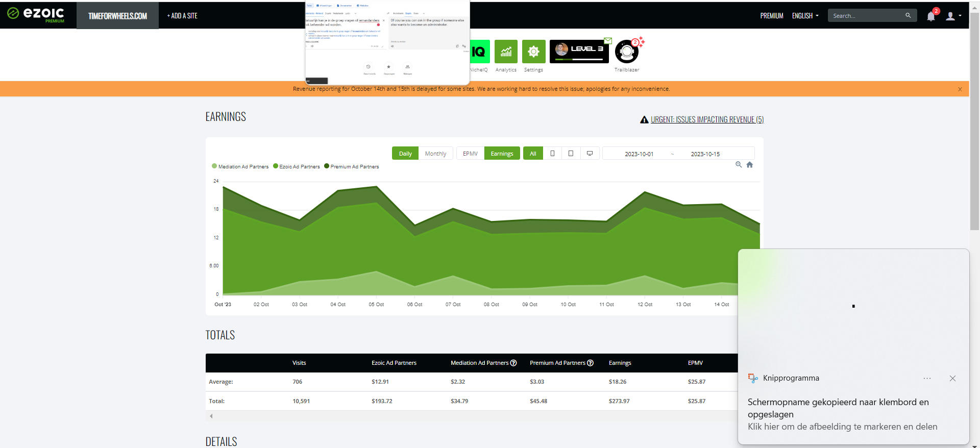Click the Trailblazer astronaut icon
Image resolution: width=980 pixels, height=448 pixels.
(x=627, y=52)
